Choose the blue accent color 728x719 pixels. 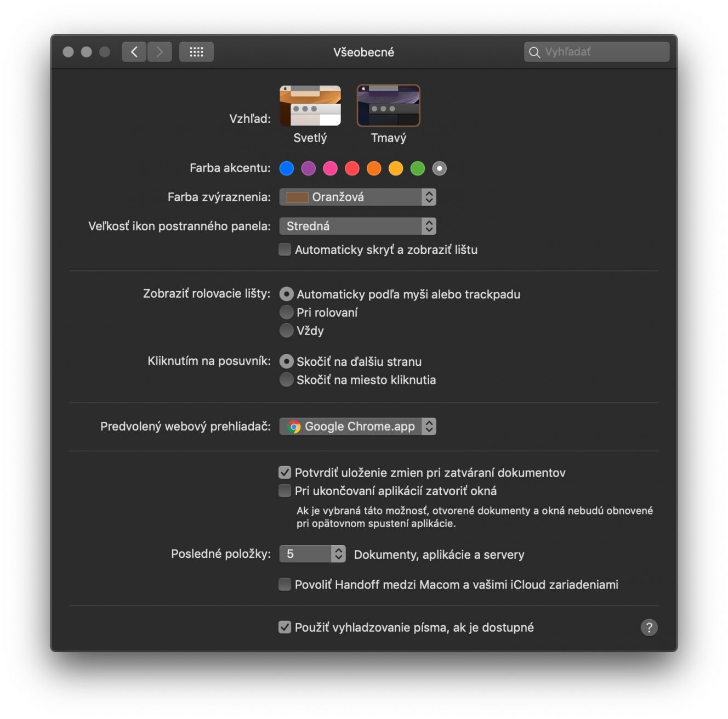click(287, 168)
